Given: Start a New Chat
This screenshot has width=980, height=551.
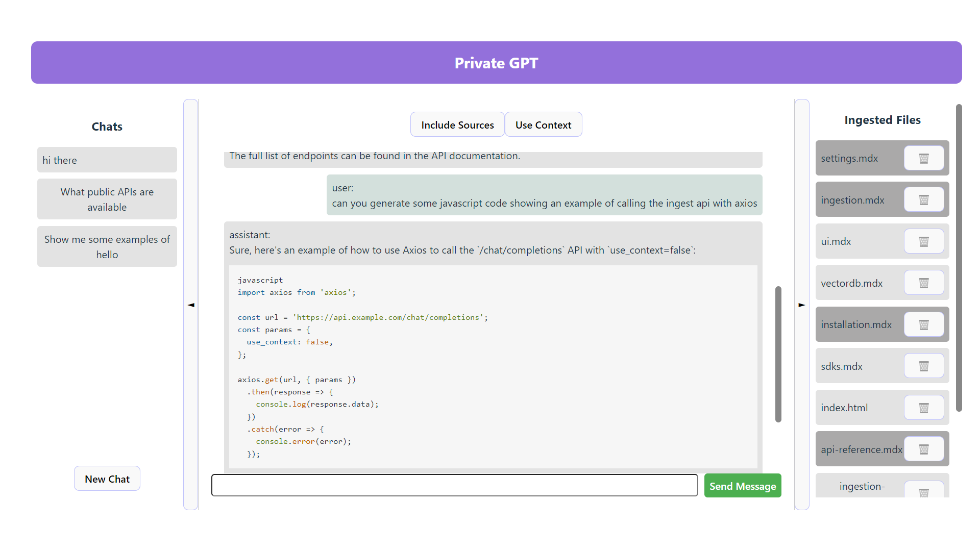Looking at the screenshot, I should 107,479.
